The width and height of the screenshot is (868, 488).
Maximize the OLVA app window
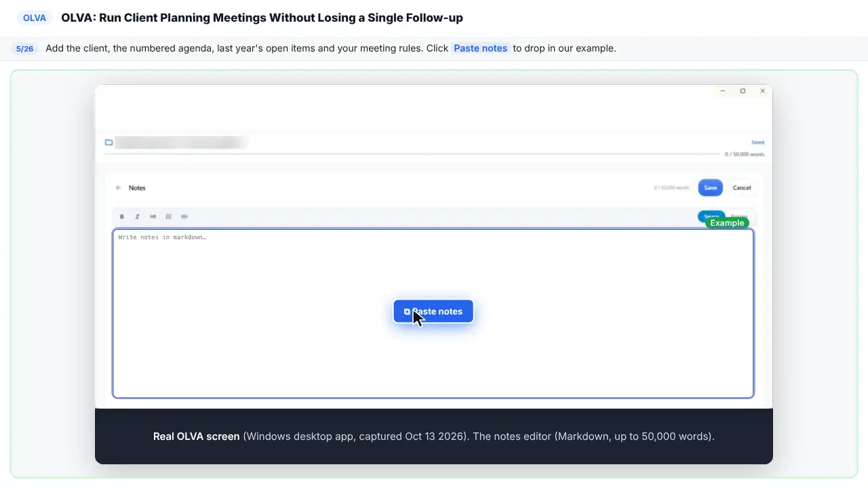click(743, 91)
